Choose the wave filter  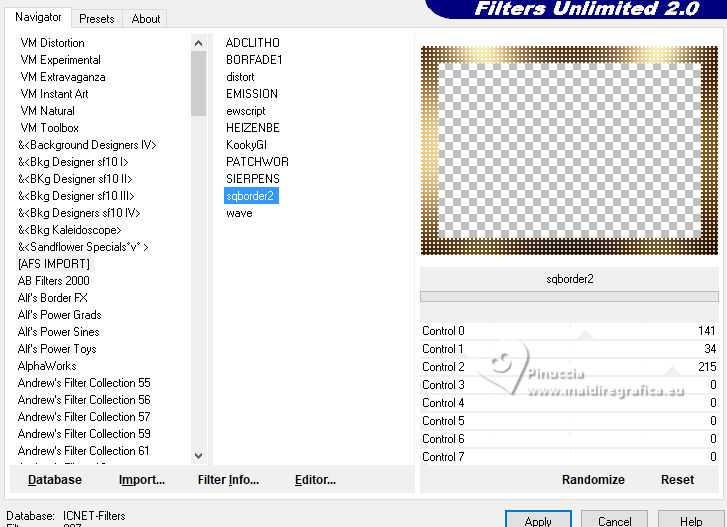239,213
